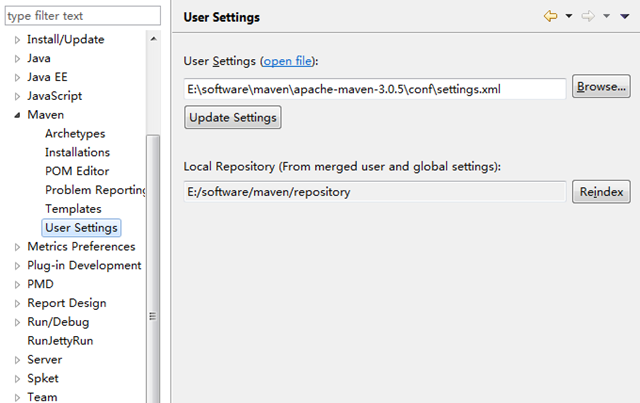Open the preferences view menu triangle

(625, 17)
